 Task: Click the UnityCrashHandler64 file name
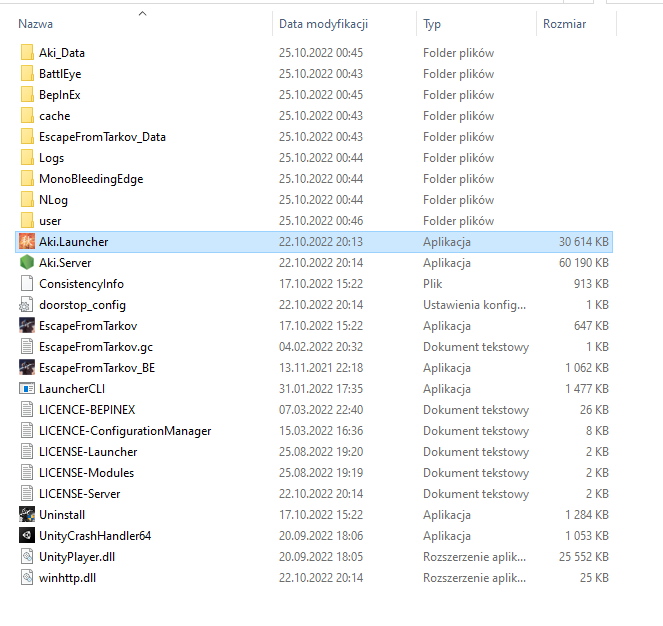click(95, 536)
